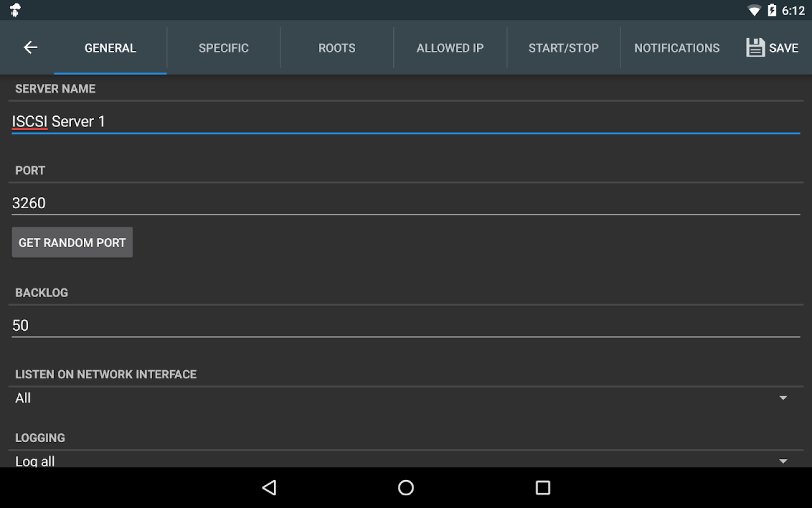Open the Listen on Network Interface dropdown

click(406, 398)
